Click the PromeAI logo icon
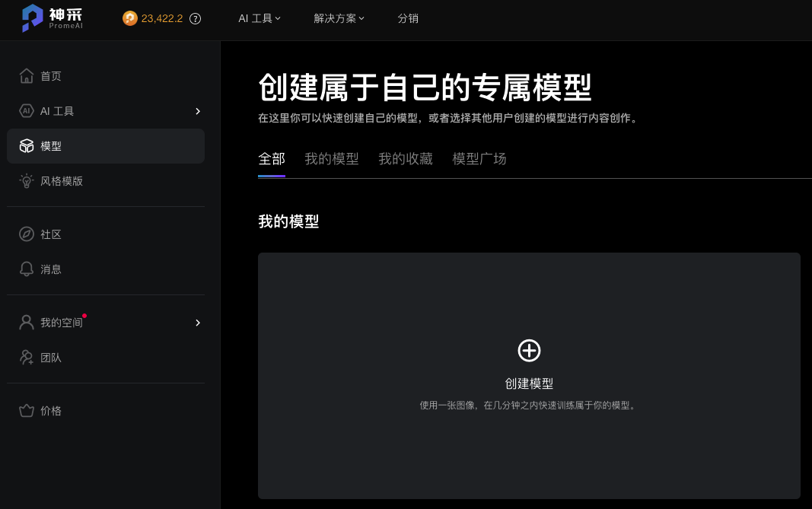The width and height of the screenshot is (812, 509). tap(32, 18)
